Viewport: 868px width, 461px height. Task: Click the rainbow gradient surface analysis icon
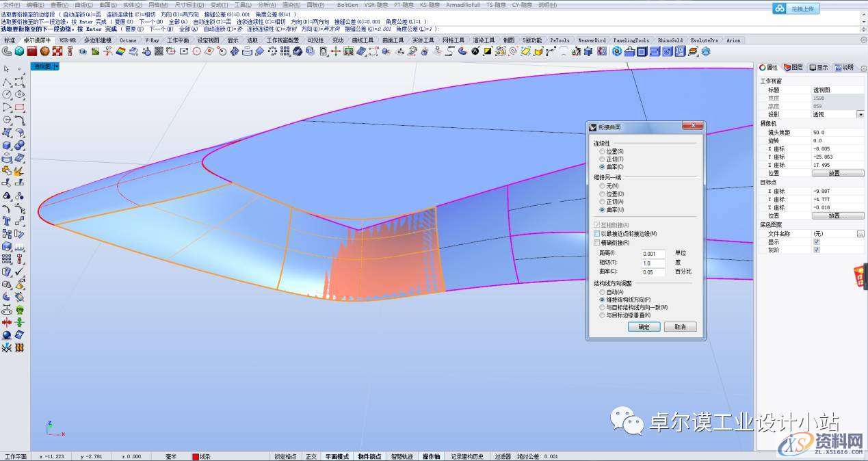[120, 51]
